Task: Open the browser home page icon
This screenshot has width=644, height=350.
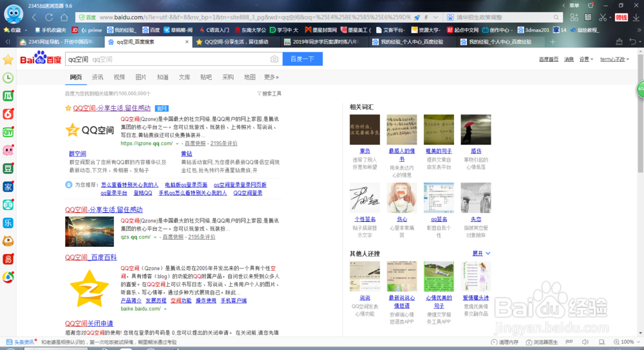Action: coord(64,17)
